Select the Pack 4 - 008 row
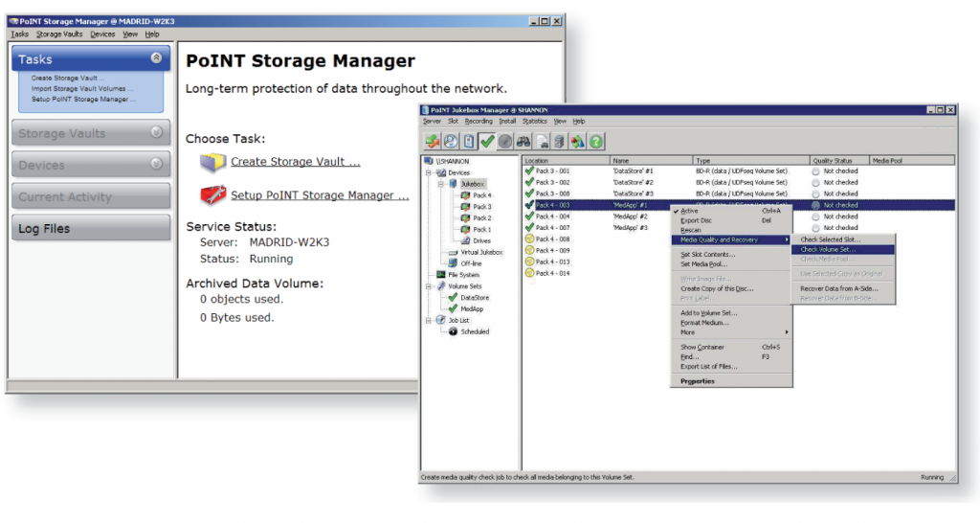The width and height of the screenshot is (980, 523). [739, 239]
